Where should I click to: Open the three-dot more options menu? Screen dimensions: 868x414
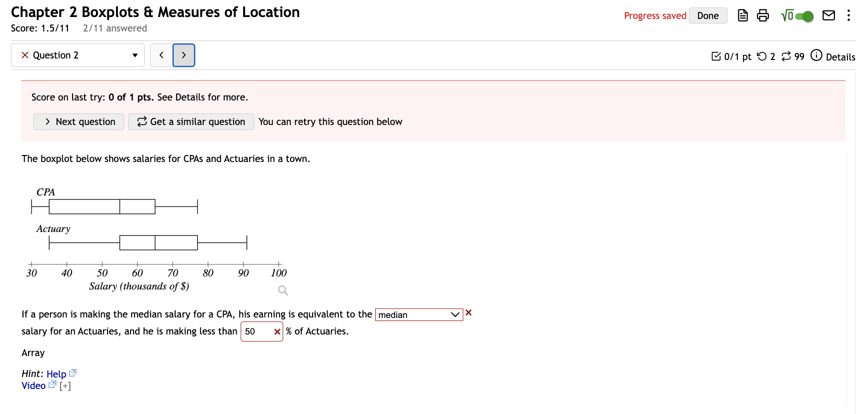(x=848, y=15)
